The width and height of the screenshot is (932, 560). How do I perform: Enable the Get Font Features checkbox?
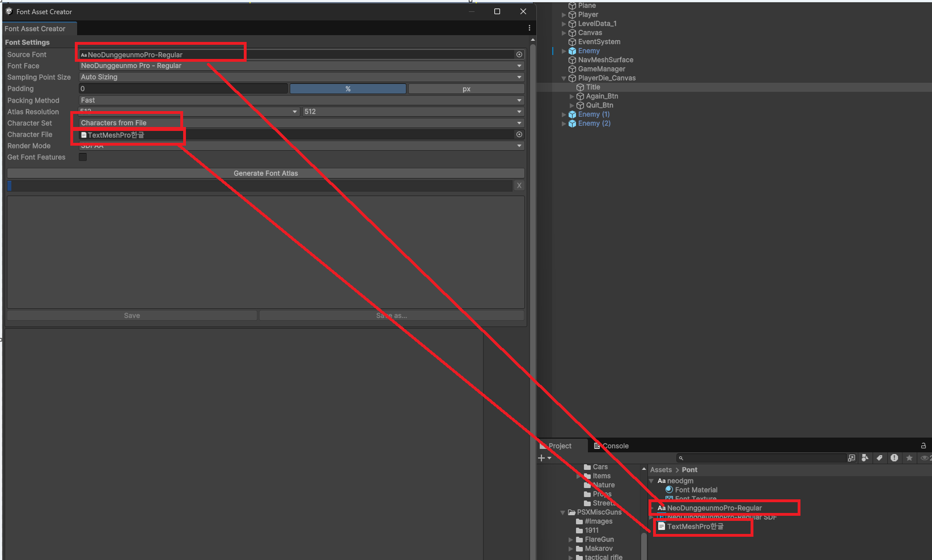[x=83, y=157]
